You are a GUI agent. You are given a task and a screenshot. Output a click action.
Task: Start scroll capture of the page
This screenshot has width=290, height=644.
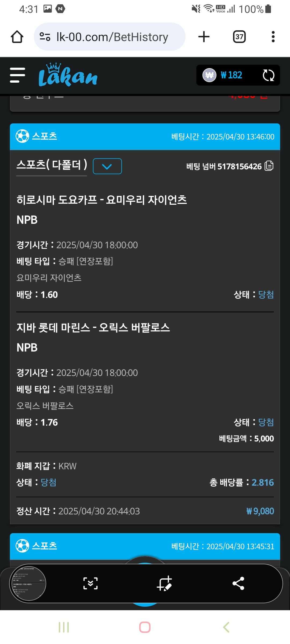point(90,583)
